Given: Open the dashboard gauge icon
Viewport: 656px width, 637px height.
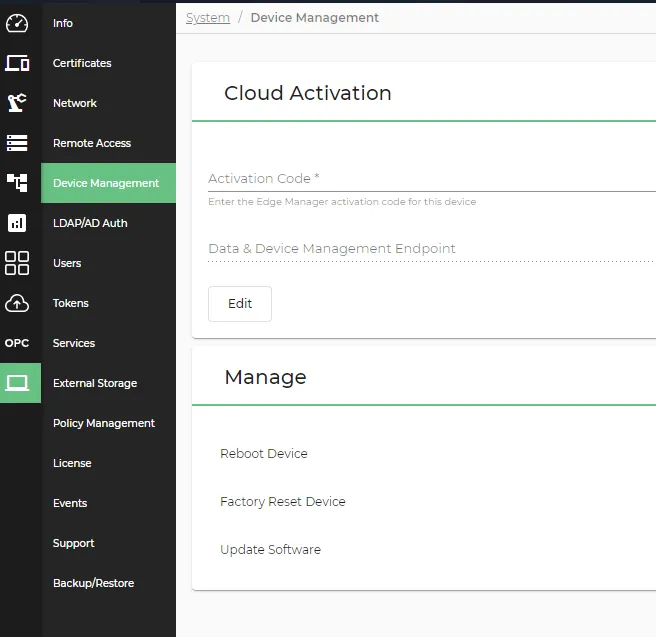Looking at the screenshot, I should pyautogui.click(x=17, y=23).
